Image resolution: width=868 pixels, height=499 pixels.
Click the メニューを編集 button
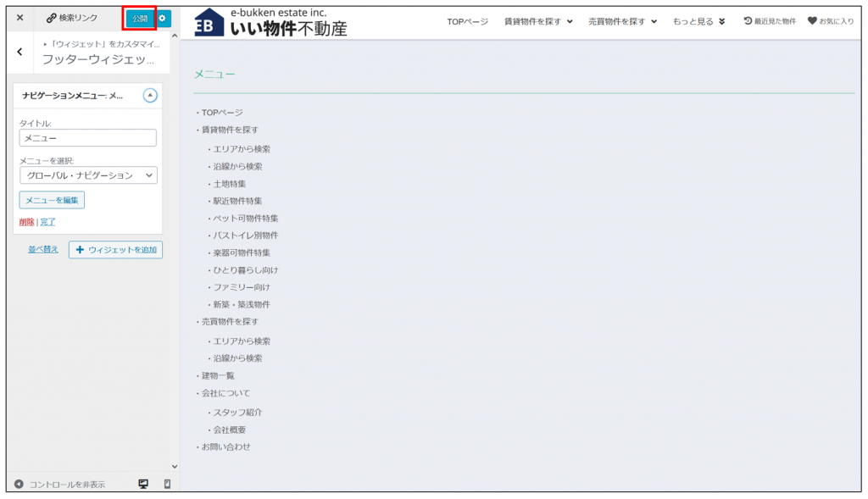pyautogui.click(x=52, y=200)
